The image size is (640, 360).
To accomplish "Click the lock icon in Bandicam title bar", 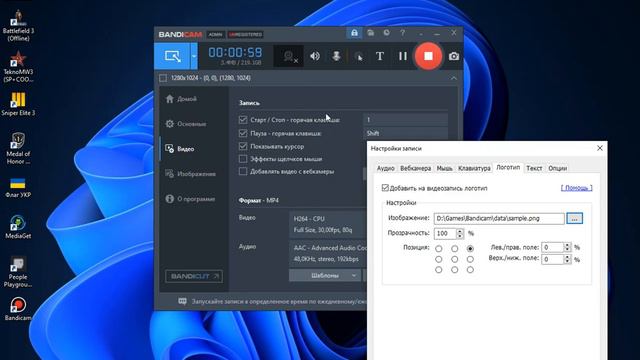I will coord(354,33).
